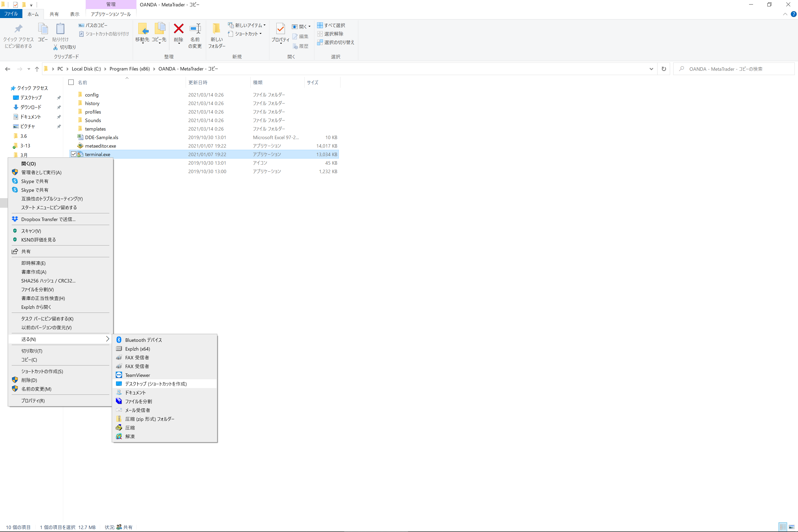Uncheck the terminal.exe file checkbox
Screen dimensions: 798x532
[74, 154]
